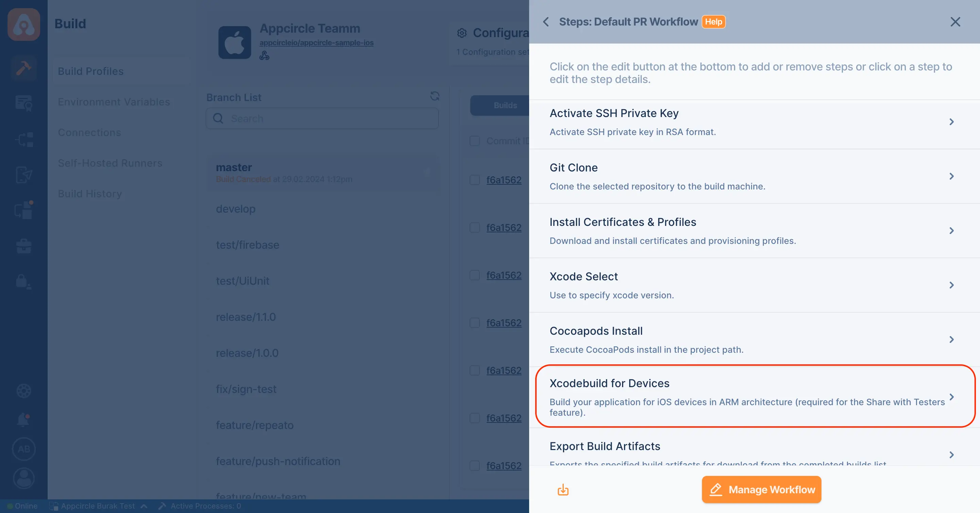Click the Apple app icon of Appcircle Teamm

pos(234,42)
